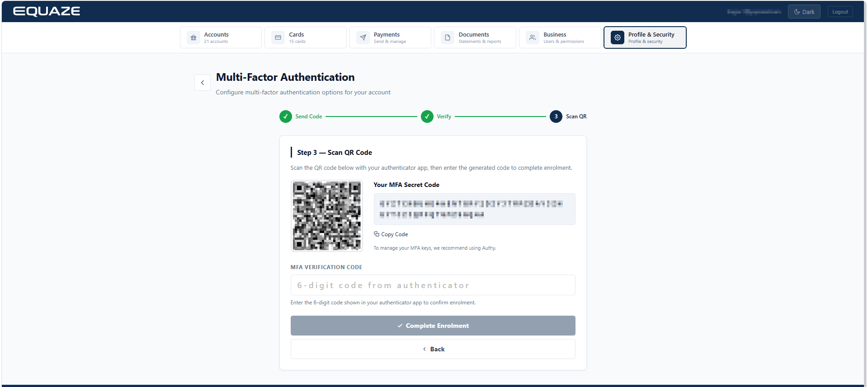Open the Business tab
This screenshot has height=387, width=868.
(560, 37)
